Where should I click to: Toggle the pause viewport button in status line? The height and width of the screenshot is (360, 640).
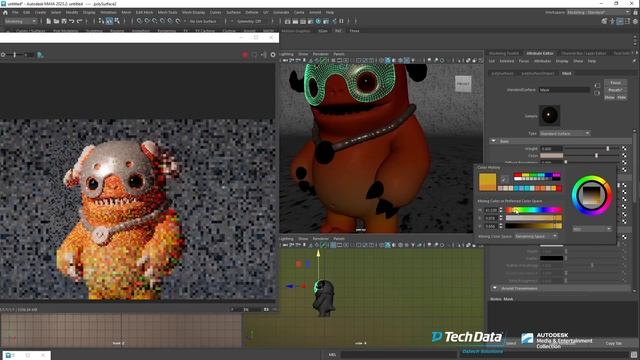pos(341,21)
